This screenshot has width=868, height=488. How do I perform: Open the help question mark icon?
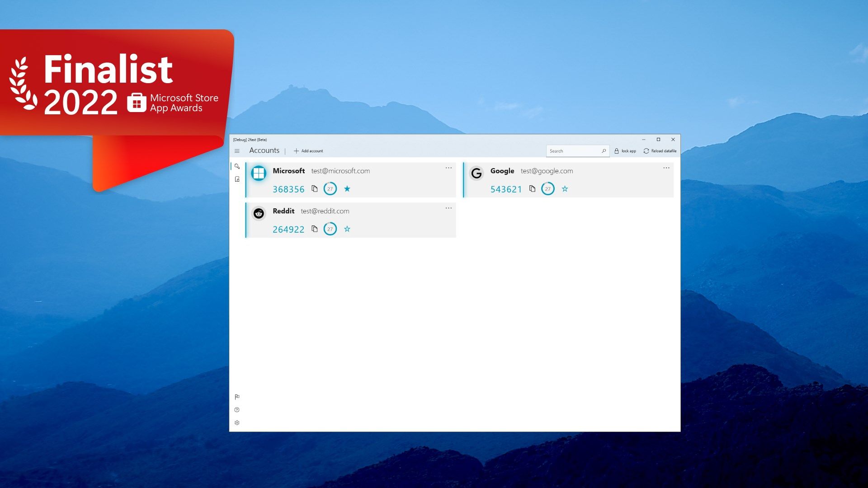237,410
